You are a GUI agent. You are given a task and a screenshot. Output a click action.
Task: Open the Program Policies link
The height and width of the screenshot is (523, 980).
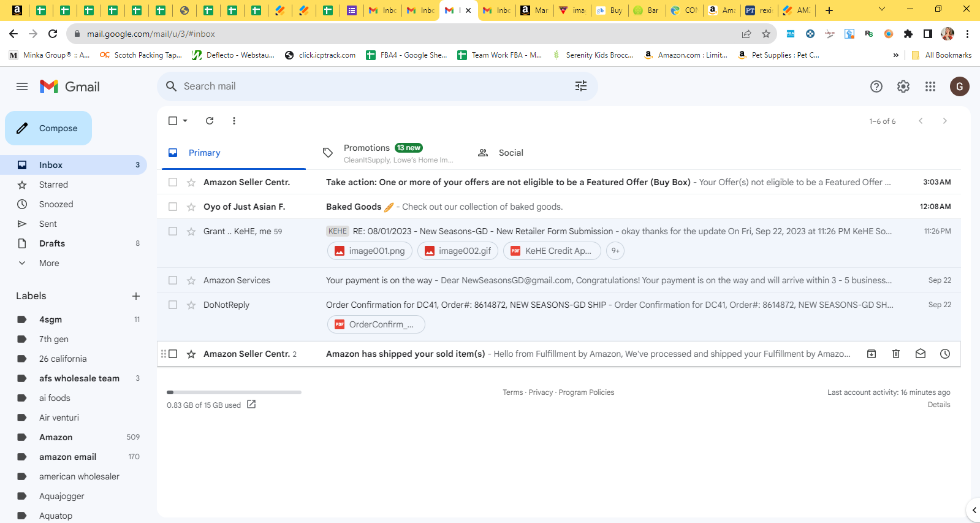click(x=586, y=392)
